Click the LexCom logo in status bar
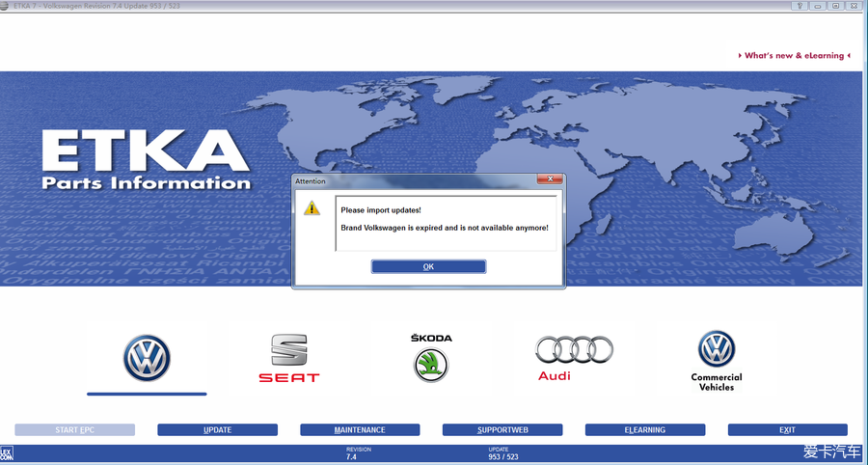868x465 pixels. click(7, 455)
